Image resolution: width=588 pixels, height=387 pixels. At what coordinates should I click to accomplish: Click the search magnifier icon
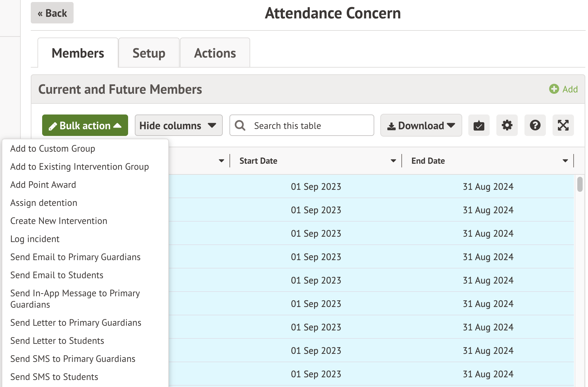[x=240, y=126]
